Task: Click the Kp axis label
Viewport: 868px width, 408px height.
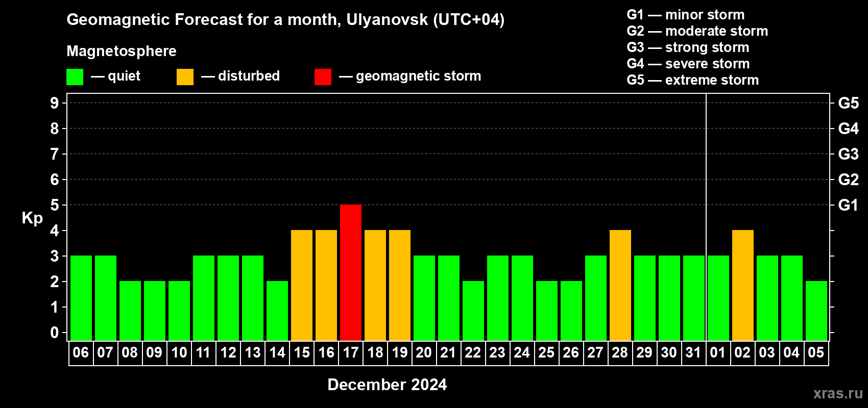Action: pyautogui.click(x=32, y=218)
